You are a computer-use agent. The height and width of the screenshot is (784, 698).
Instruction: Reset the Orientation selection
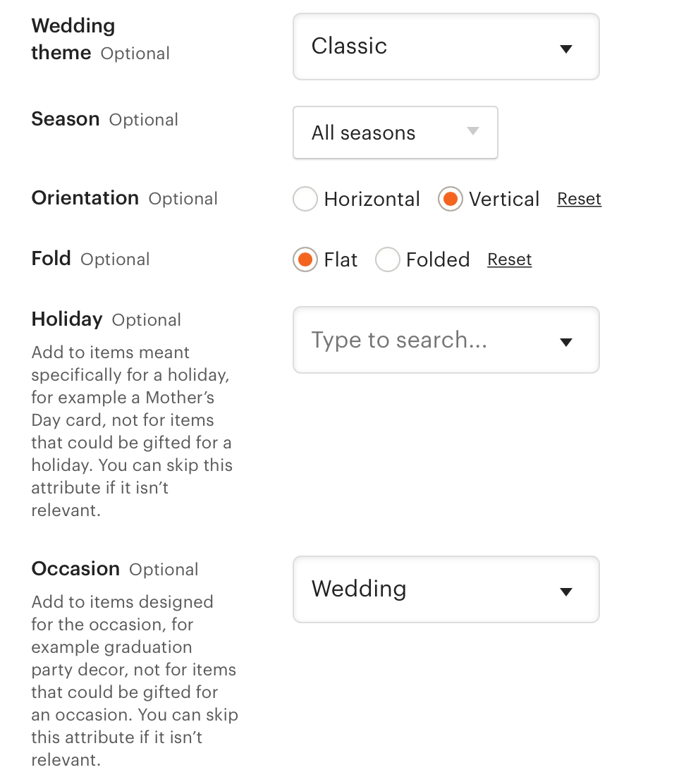click(x=579, y=199)
